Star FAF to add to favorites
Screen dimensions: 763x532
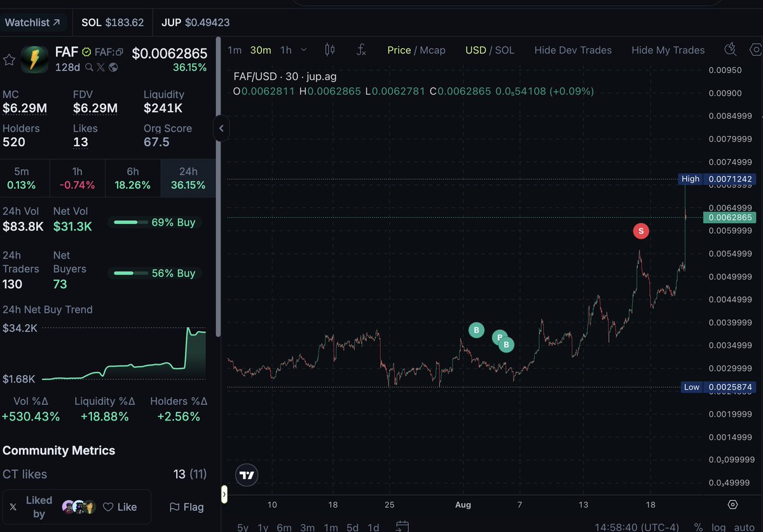[9, 60]
